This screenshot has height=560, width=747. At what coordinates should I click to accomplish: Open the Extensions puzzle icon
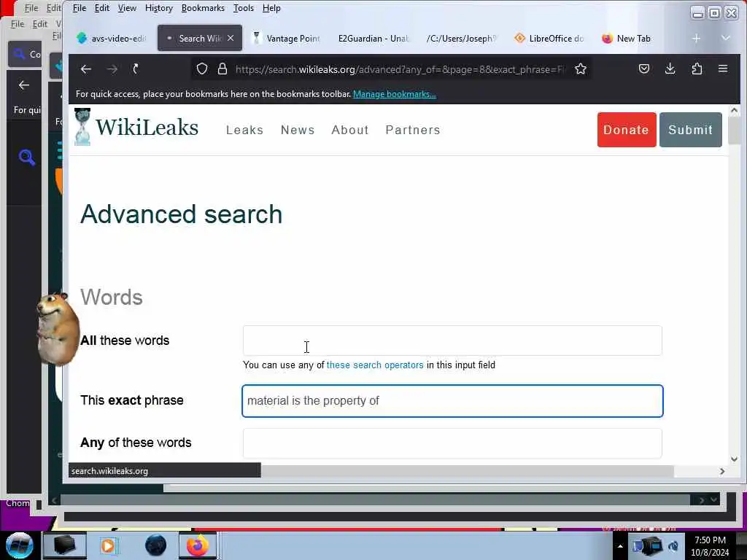tap(697, 69)
